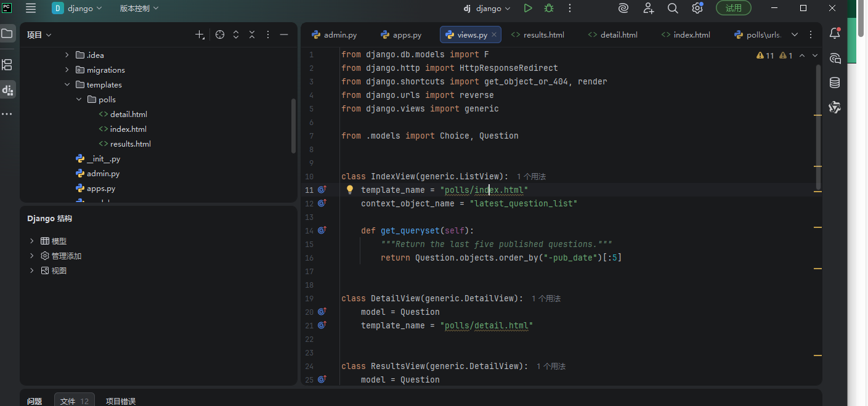Click the editor vertical scrollbar thumb
The width and height of the screenshot is (868, 406).
[818, 126]
